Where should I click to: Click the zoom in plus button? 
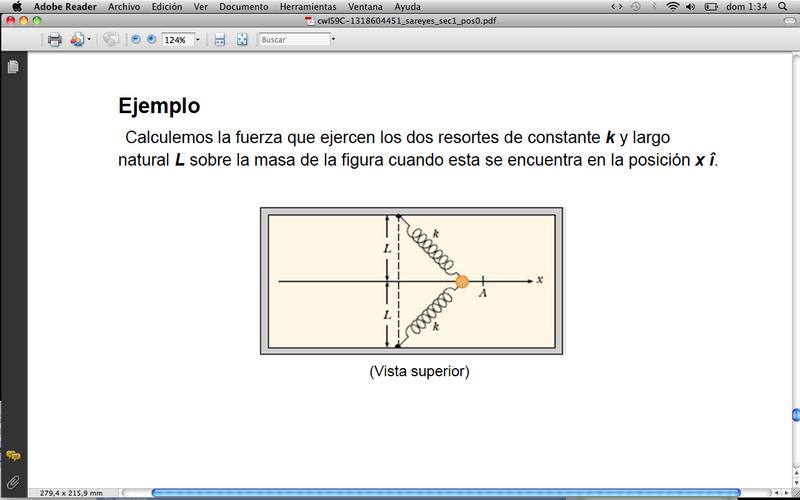151,40
